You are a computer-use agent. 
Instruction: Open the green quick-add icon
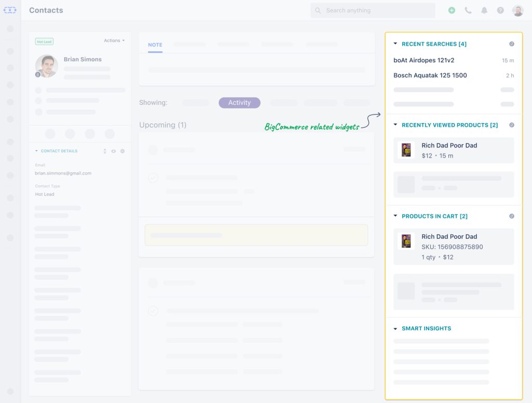coord(451,10)
